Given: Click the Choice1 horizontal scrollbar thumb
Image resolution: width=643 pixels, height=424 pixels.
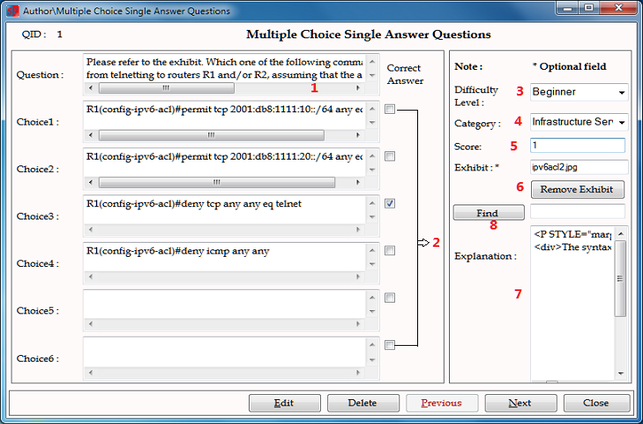Looking at the screenshot, I should (x=211, y=135).
